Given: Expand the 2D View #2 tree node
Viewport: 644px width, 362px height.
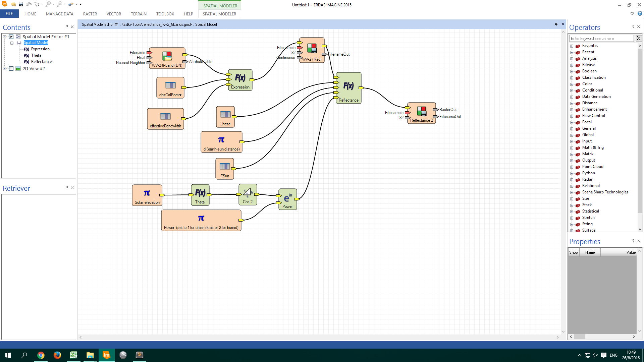Looking at the screenshot, I should click(5, 68).
